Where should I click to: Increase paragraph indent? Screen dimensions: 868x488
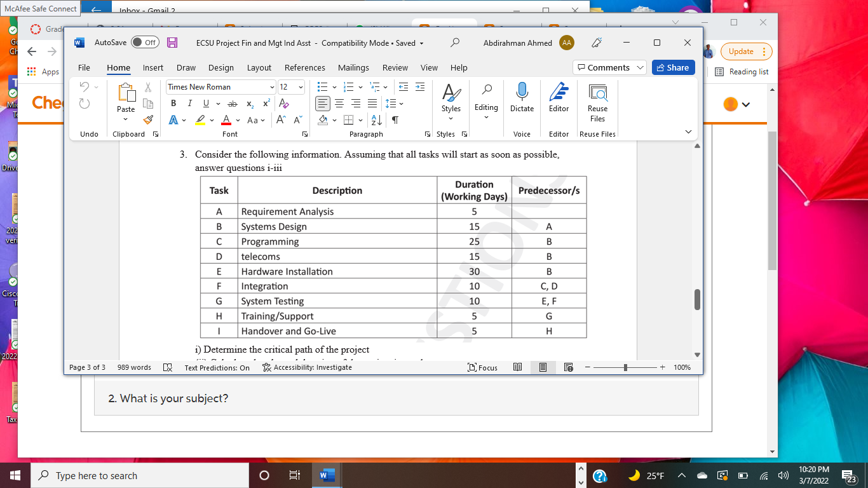(419, 87)
